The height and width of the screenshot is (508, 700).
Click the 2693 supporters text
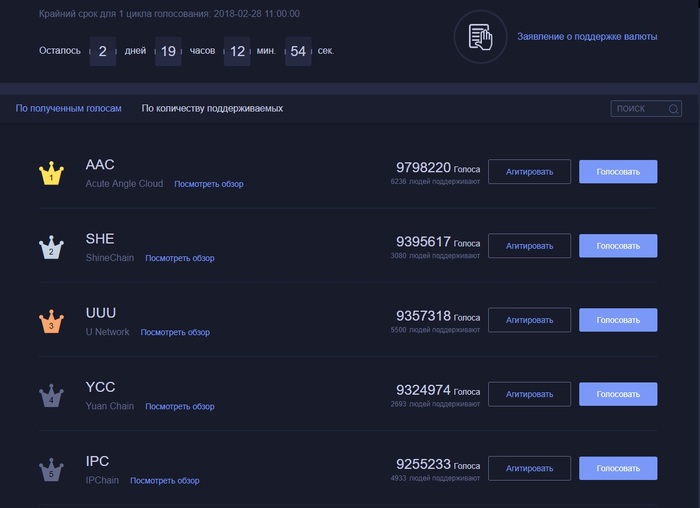[x=435, y=404]
